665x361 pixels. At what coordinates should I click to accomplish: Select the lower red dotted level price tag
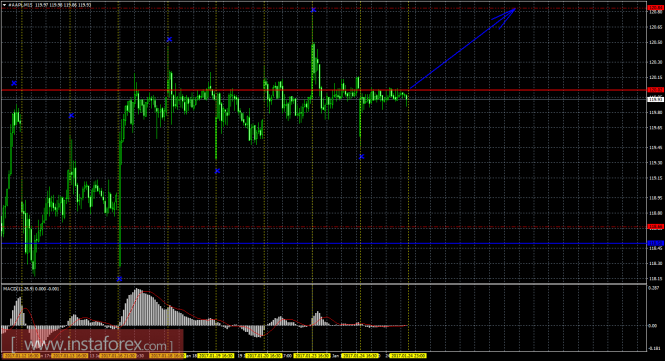click(x=656, y=227)
